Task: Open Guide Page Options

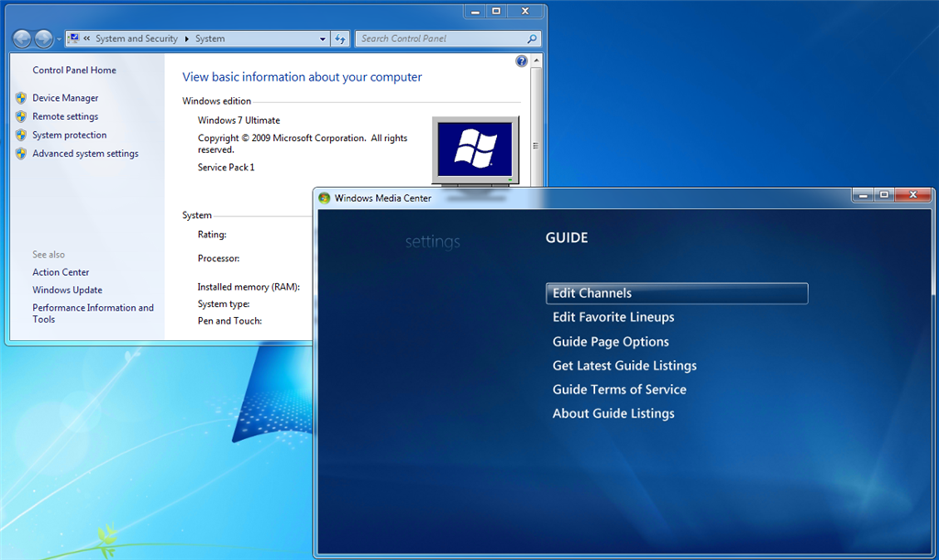Action: pos(610,342)
